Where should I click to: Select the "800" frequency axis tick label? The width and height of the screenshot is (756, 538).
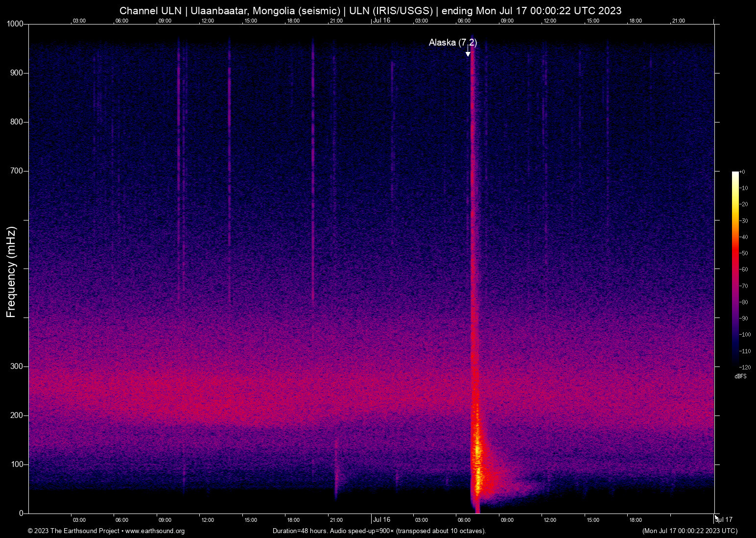(x=17, y=122)
